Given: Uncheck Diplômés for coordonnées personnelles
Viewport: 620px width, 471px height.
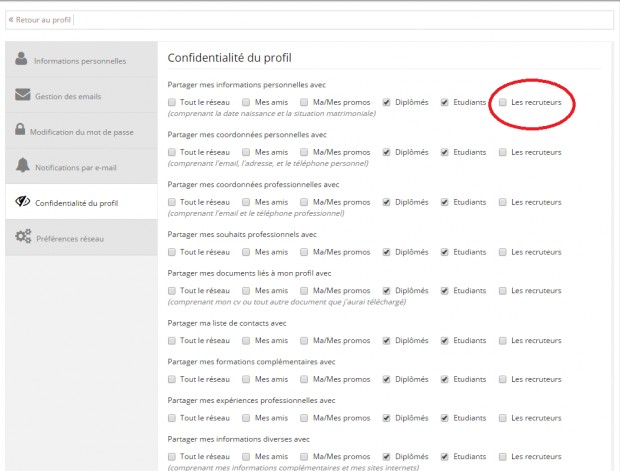Looking at the screenshot, I should pos(386,152).
